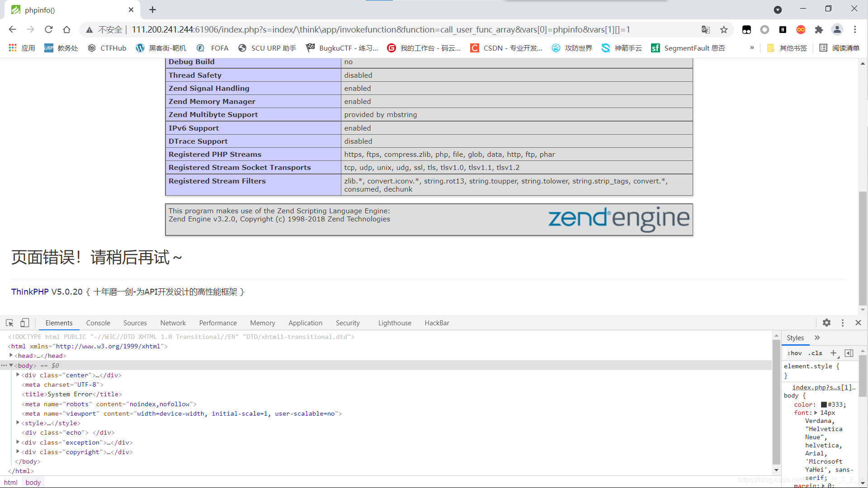
Task: Bookmark this page with star icon
Action: tap(724, 30)
